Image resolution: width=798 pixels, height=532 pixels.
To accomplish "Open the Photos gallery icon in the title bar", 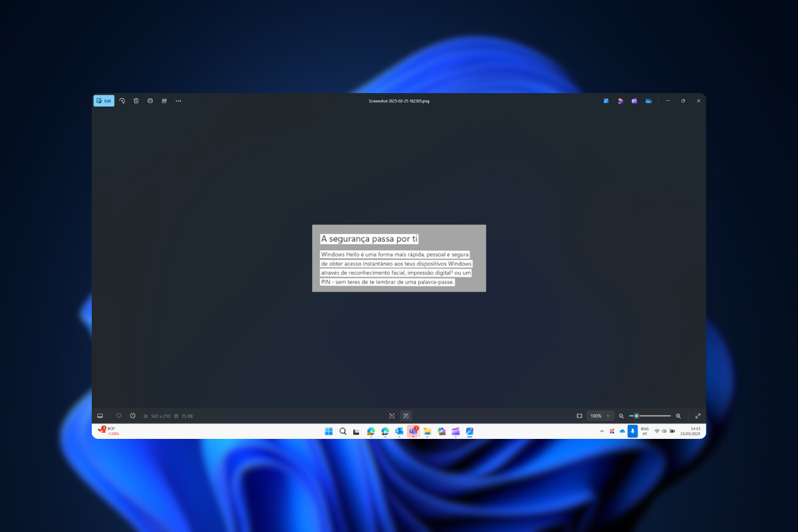I will pos(606,101).
